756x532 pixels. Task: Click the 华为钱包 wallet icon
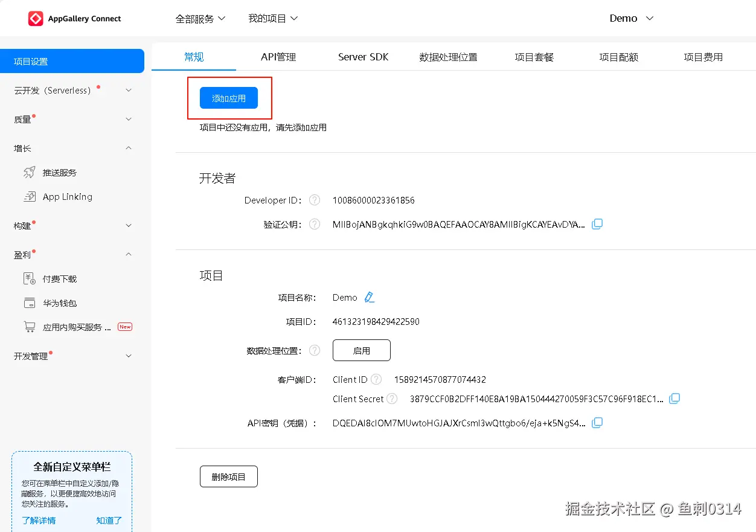29,303
